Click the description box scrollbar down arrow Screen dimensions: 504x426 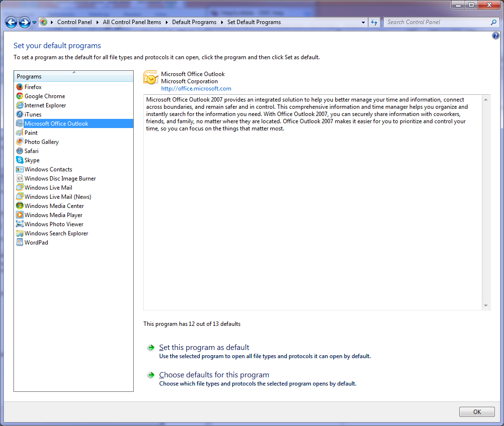(x=486, y=306)
